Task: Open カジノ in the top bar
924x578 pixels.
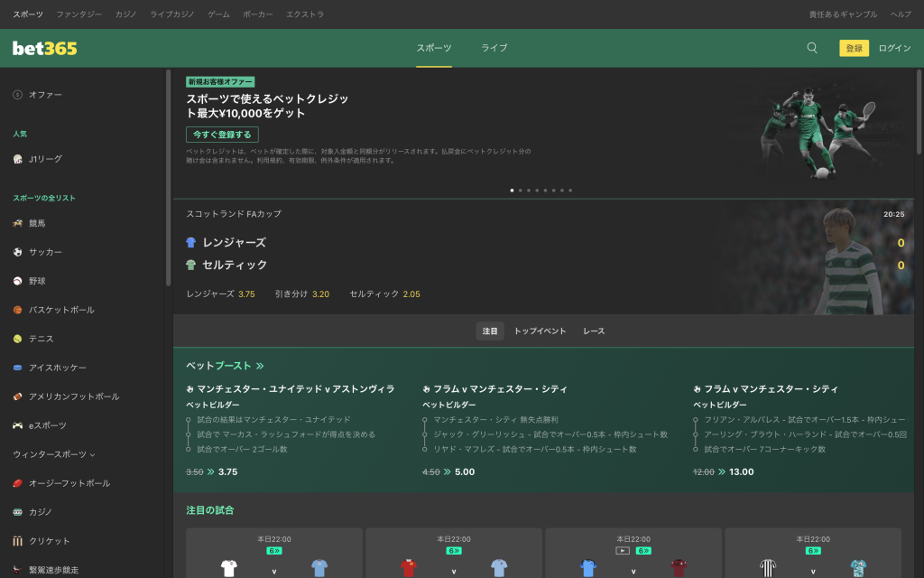Action: point(125,14)
